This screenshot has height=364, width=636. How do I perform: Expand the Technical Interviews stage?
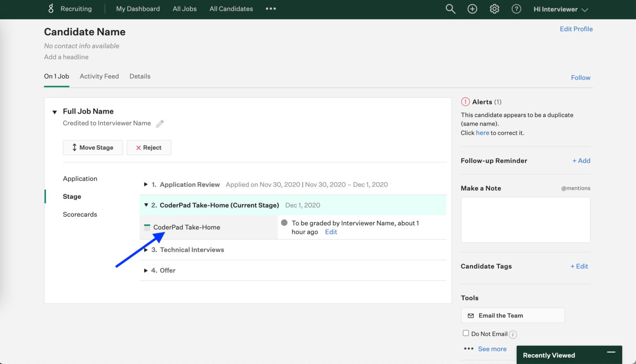pos(147,250)
